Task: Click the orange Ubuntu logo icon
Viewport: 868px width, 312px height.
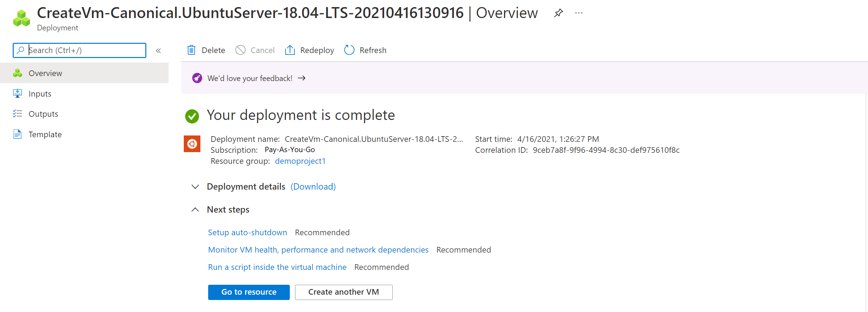Action: [192, 144]
